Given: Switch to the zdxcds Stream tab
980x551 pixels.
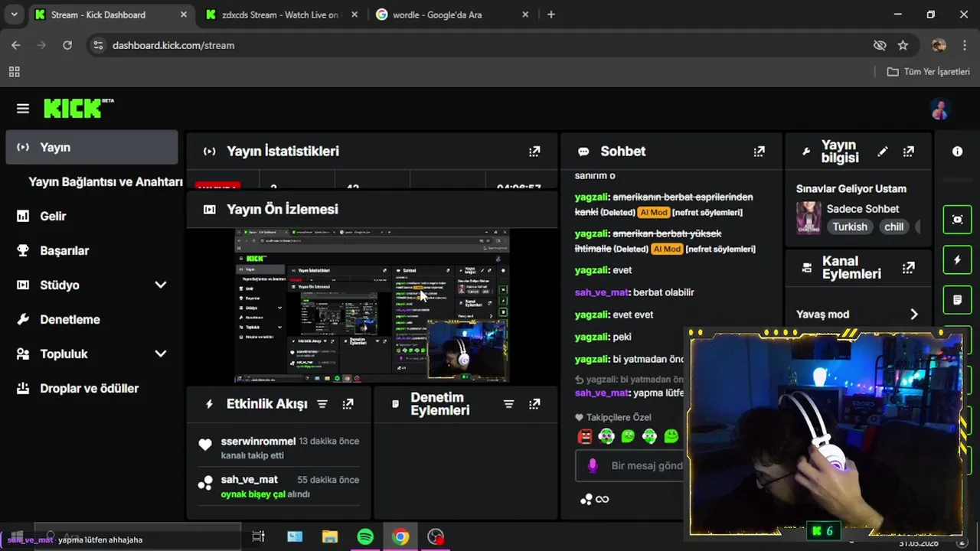Looking at the screenshot, I should click(280, 15).
